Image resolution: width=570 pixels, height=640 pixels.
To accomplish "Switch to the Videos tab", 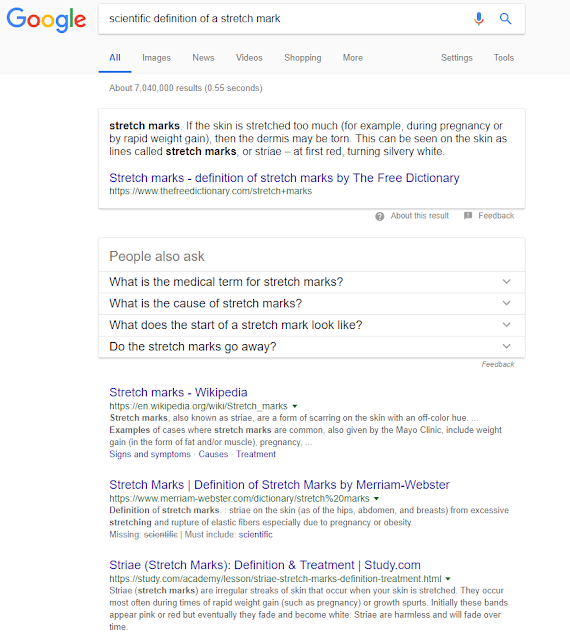I will (x=249, y=58).
